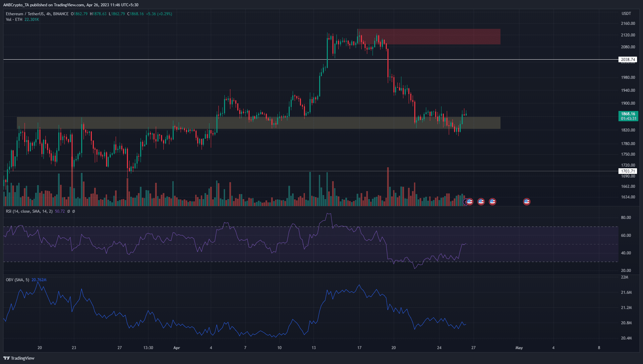The width and height of the screenshot is (643, 364).
Task: Click the RSI value 50.72
Action: click(60, 211)
